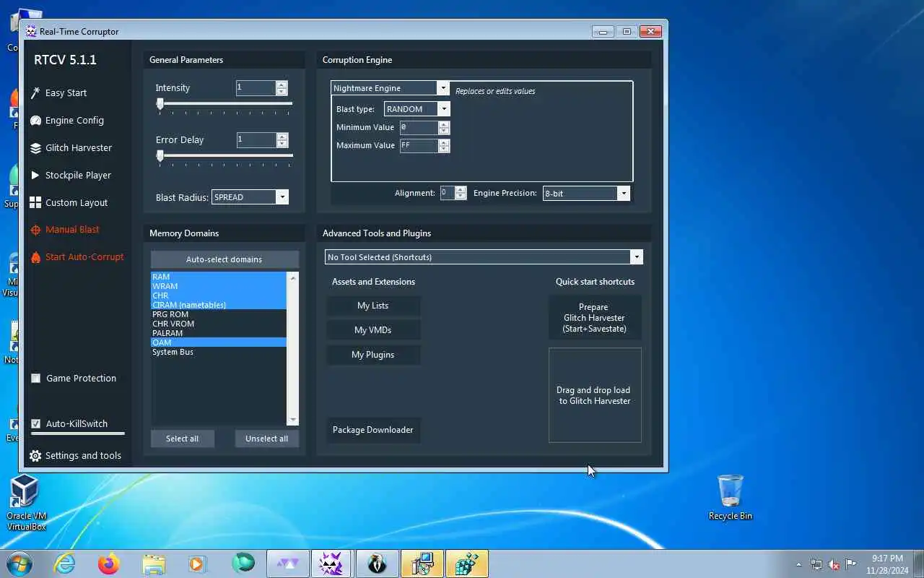924x578 pixels.
Task: Open Stockpile Player section
Action: pyautogui.click(x=78, y=176)
